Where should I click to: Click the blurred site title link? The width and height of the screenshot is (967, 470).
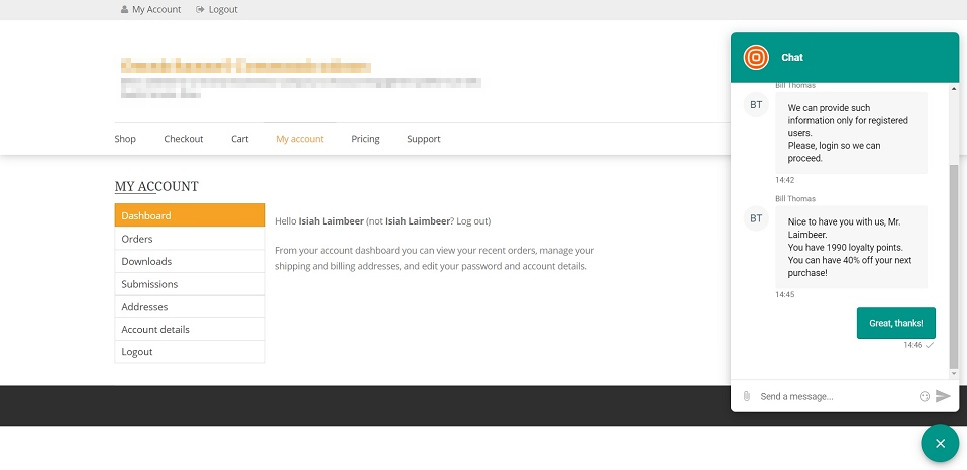tap(246, 66)
